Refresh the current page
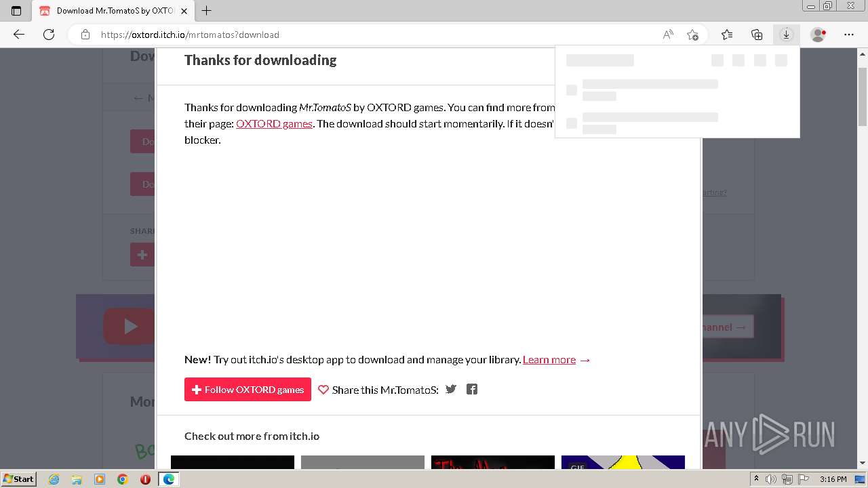 click(x=49, y=35)
